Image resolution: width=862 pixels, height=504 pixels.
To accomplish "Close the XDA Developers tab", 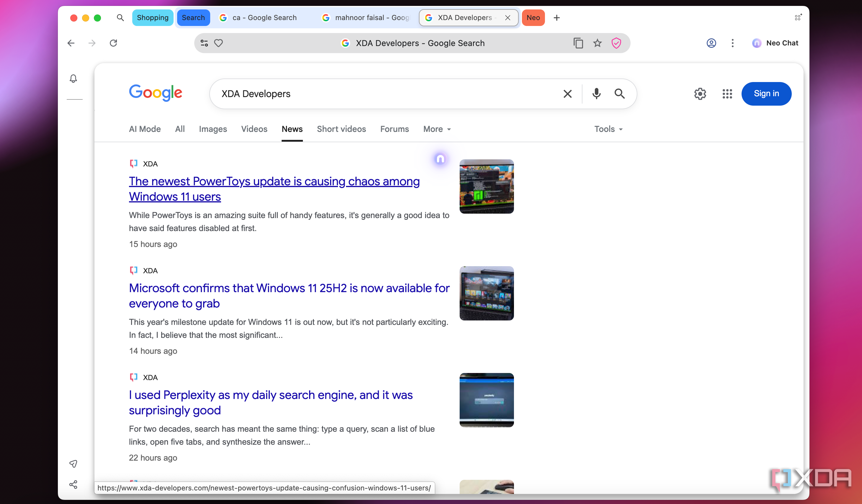I will (x=508, y=17).
